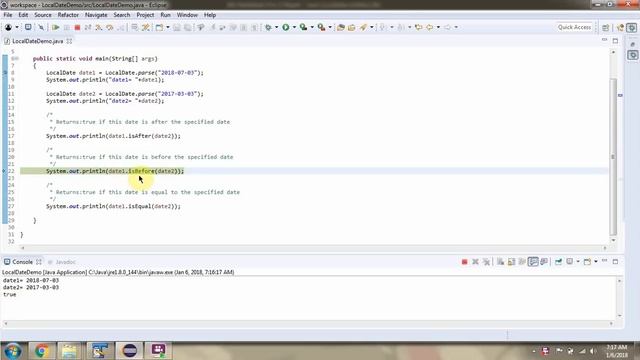
Task: Open the Open Console dropdown arrow
Action: pyautogui.click(x=596, y=262)
